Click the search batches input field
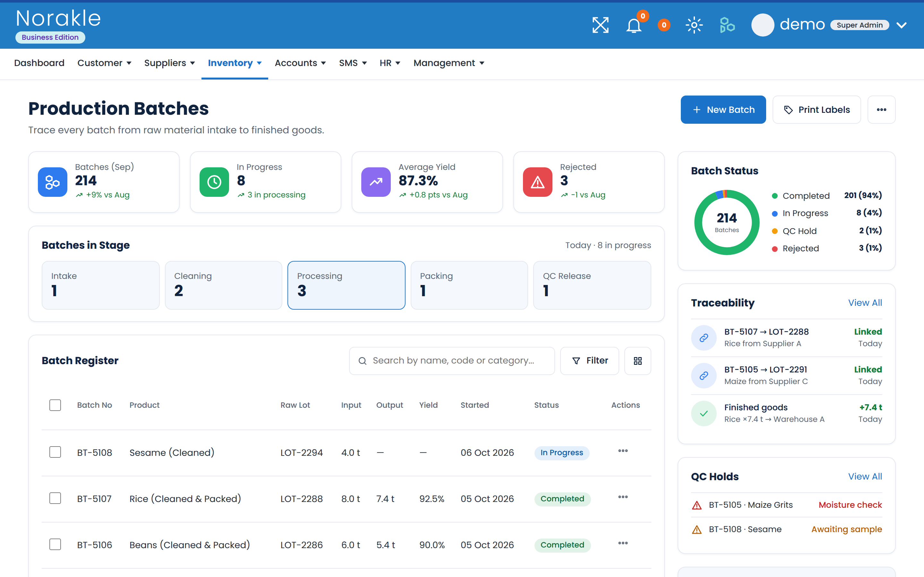 point(452,361)
